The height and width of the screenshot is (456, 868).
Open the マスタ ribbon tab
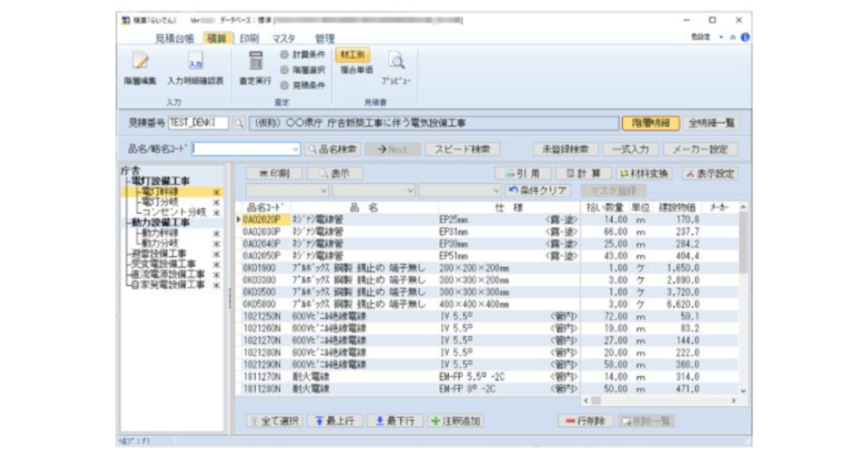[283, 38]
